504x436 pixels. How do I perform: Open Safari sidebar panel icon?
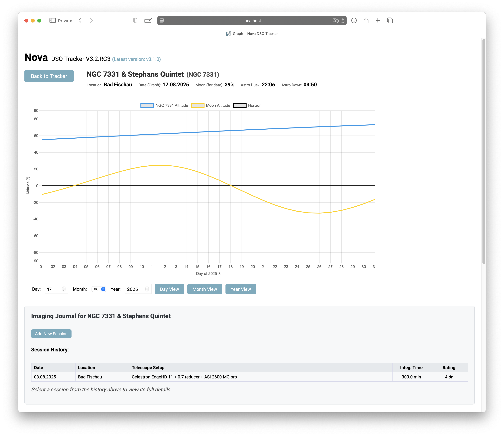point(52,20)
